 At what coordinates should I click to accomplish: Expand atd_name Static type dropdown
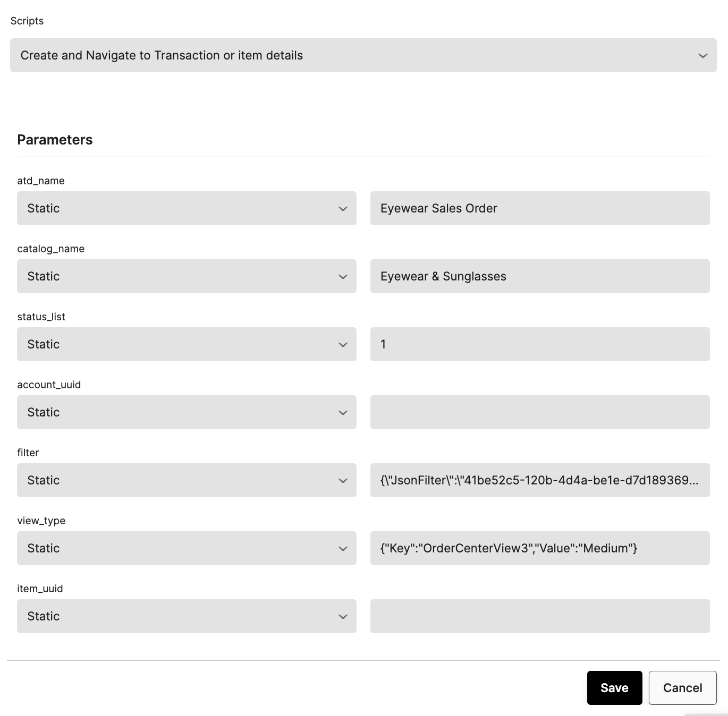pyautogui.click(x=187, y=208)
